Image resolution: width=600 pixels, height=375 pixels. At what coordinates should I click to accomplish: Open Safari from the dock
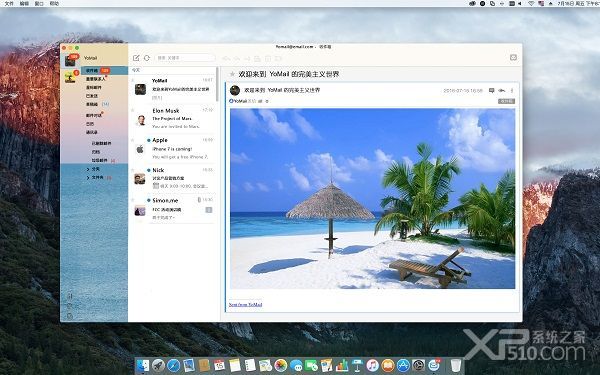173,365
